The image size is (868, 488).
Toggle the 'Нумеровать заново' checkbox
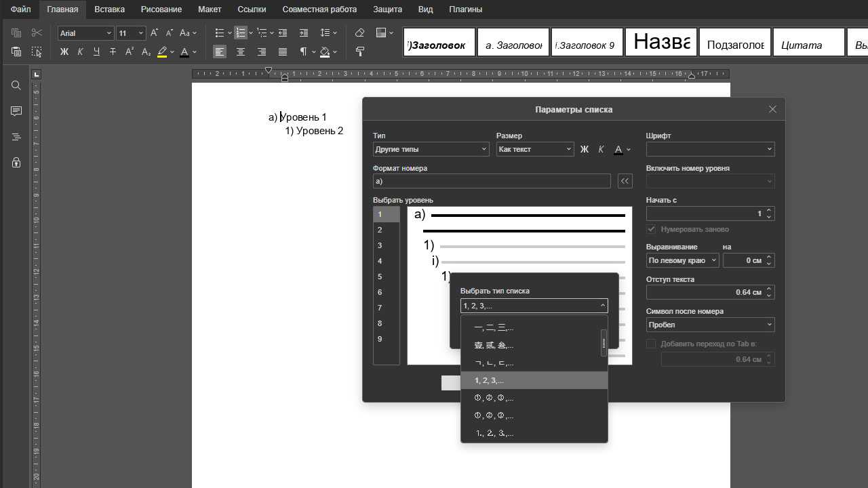652,229
